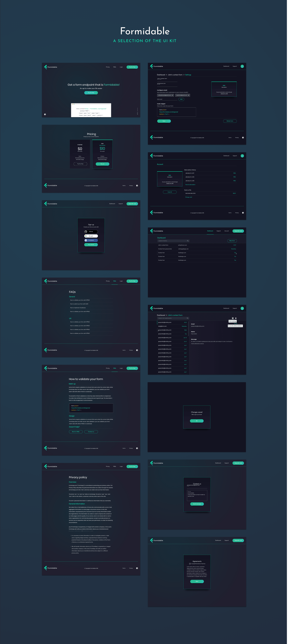
Task: Click Facebook icon in Account screen footer
Action: pyautogui.click(x=243, y=213)
